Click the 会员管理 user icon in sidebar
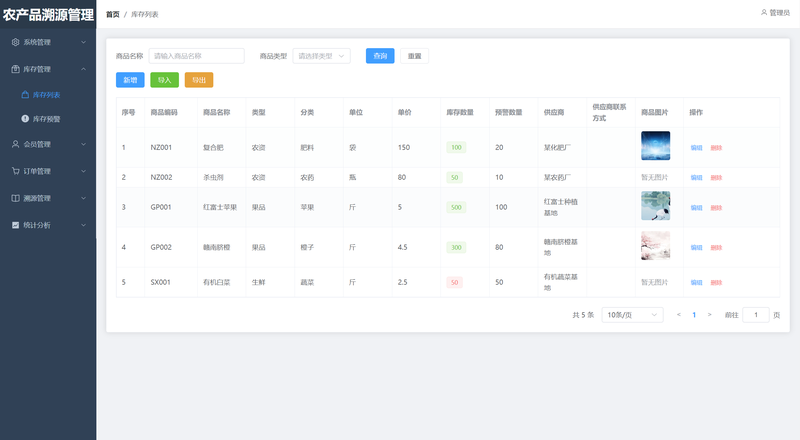Screen dimensions: 800x440 click(15, 144)
